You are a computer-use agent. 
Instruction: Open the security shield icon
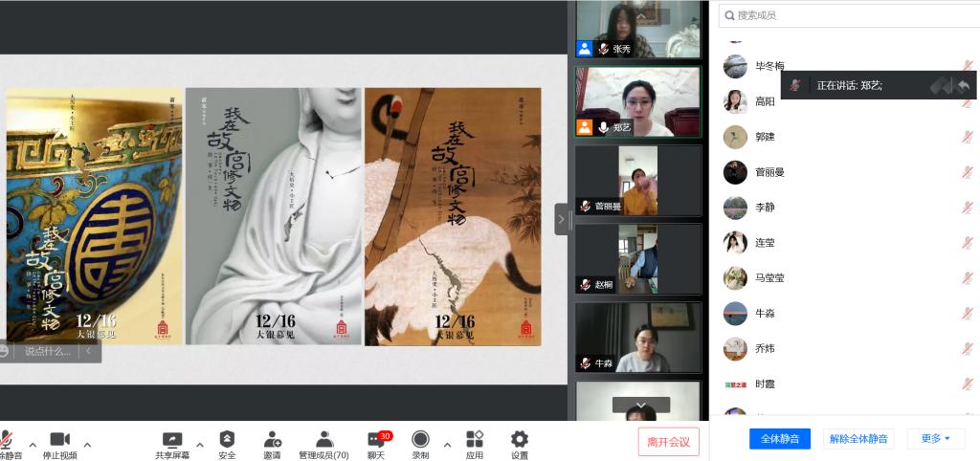pos(227,439)
